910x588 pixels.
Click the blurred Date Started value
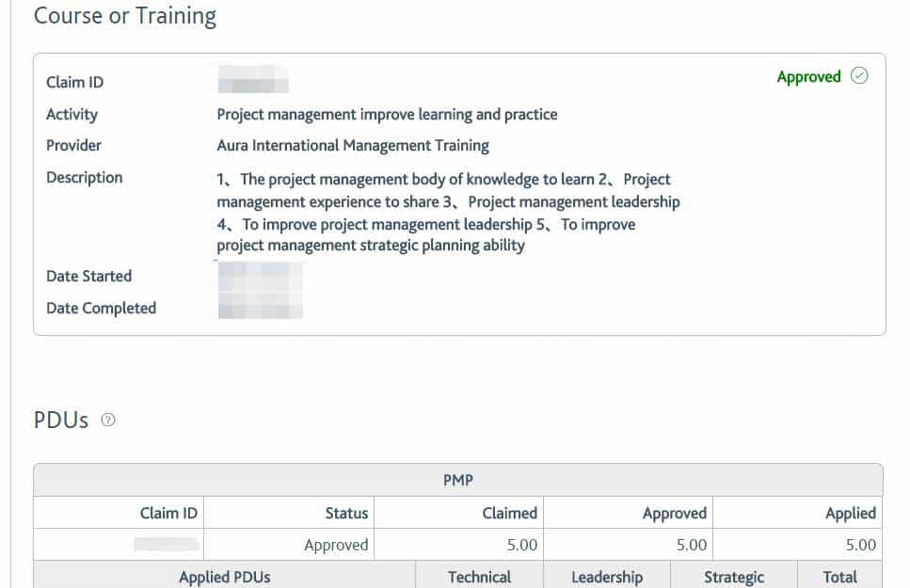pos(260,277)
